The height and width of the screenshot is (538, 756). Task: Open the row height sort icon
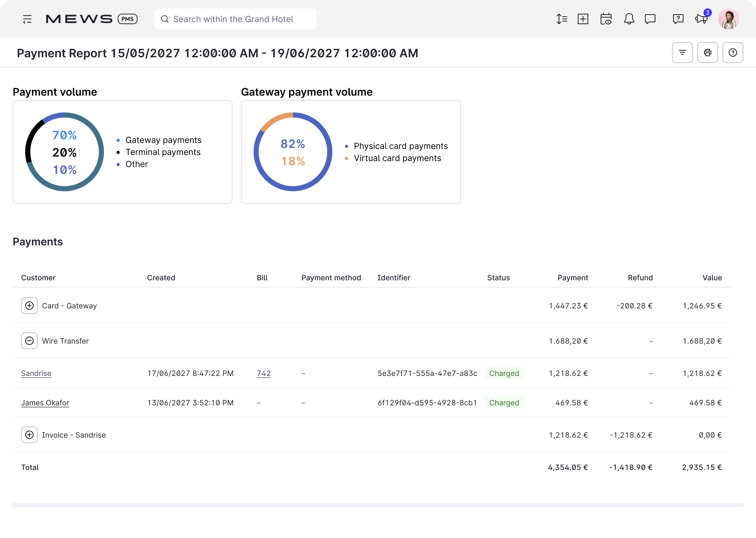tap(562, 19)
